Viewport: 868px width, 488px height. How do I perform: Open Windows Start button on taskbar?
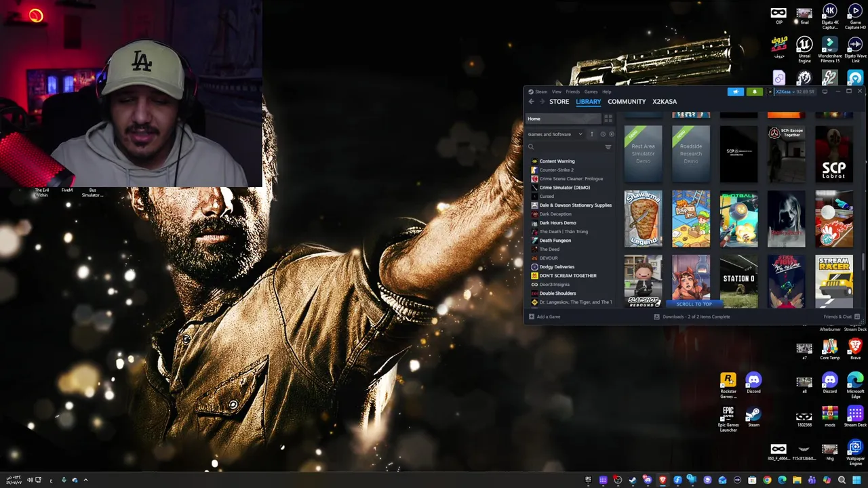coord(856,480)
